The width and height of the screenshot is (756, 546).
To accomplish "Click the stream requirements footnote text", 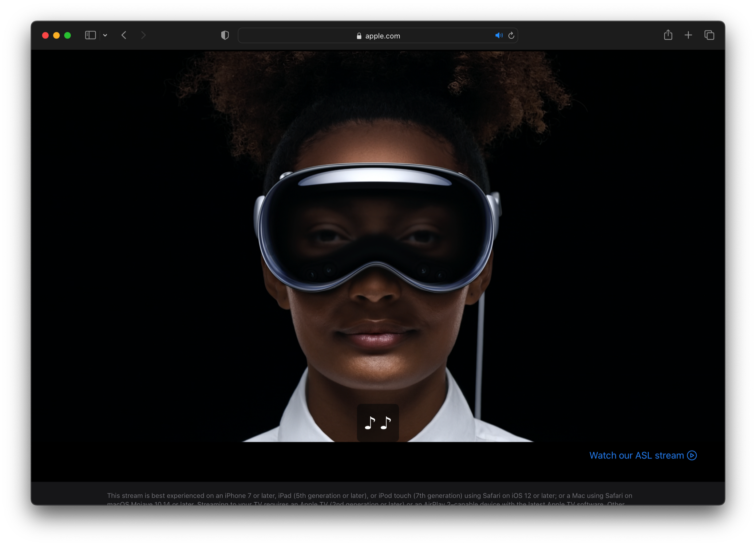I will pos(369,499).
